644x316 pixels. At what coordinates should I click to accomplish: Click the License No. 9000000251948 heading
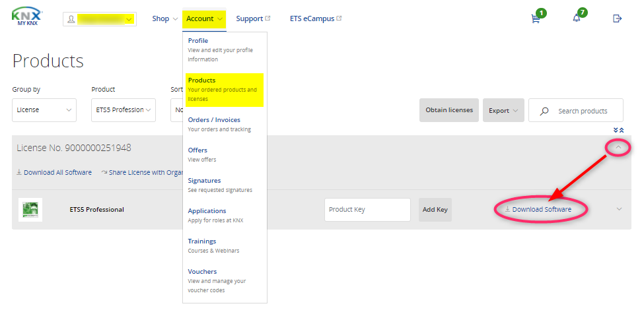pyautogui.click(x=74, y=148)
